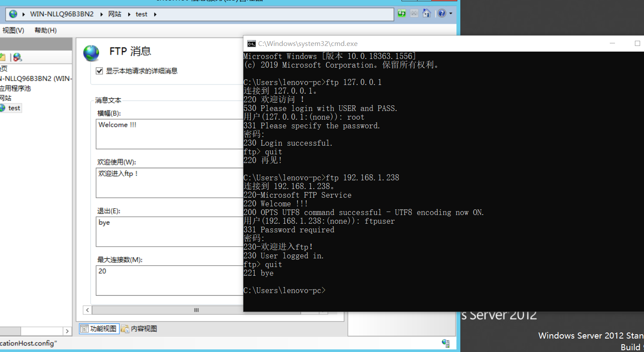Click the cmd.exe window title icon
Viewport: 644px width, 352px height.
click(251, 43)
